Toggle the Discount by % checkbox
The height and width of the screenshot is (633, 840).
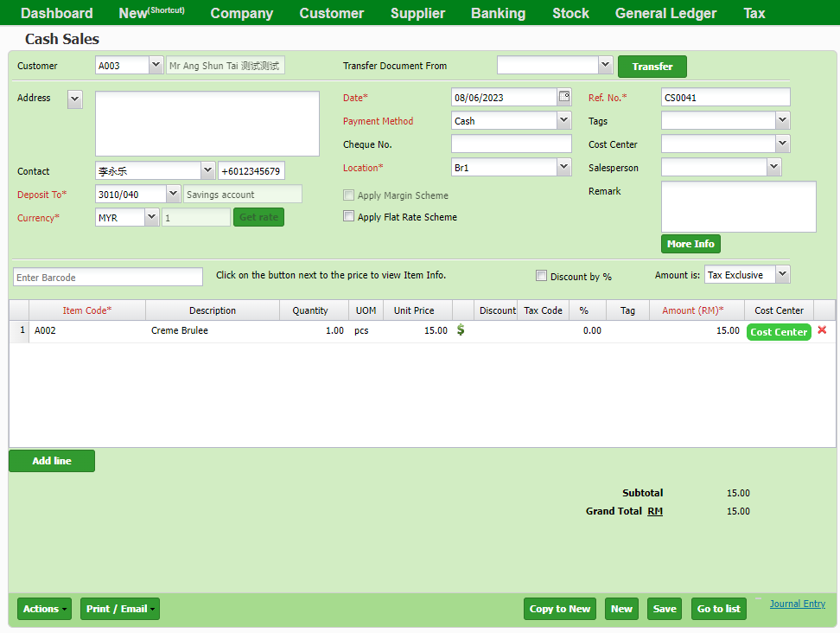(x=541, y=274)
